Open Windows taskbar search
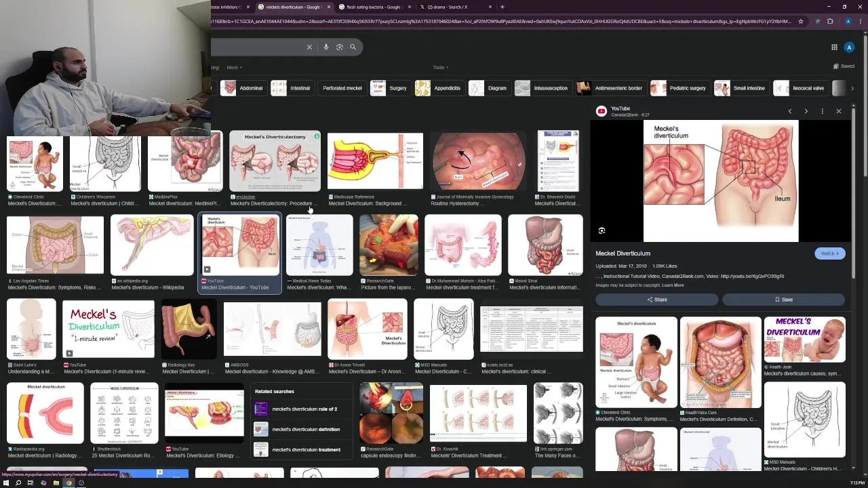The image size is (868, 488). pyautogui.click(x=18, y=483)
